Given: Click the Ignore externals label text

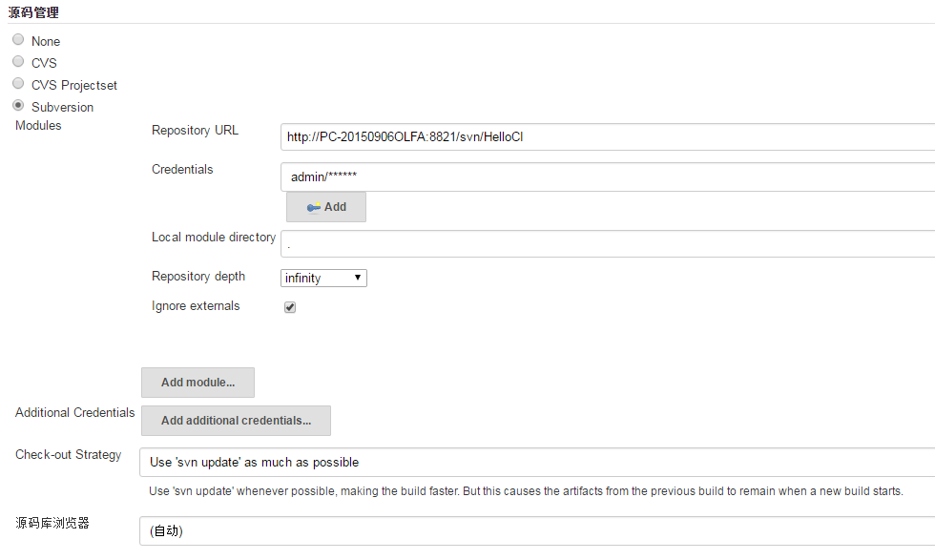Looking at the screenshot, I should coord(196,306).
